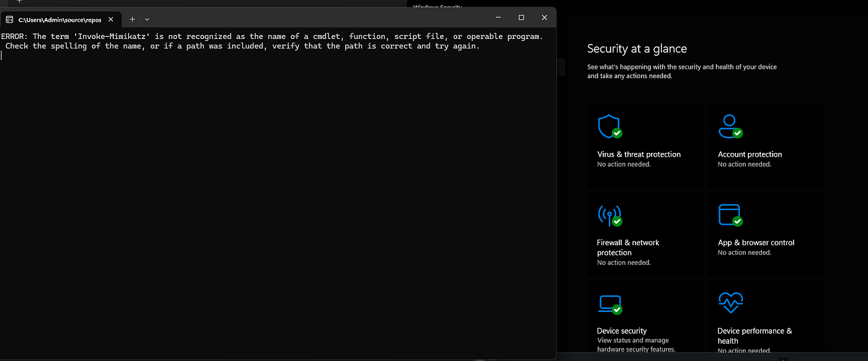This screenshot has height=361, width=868.
Task: Open the Device security laptop icon
Action: pyautogui.click(x=609, y=303)
